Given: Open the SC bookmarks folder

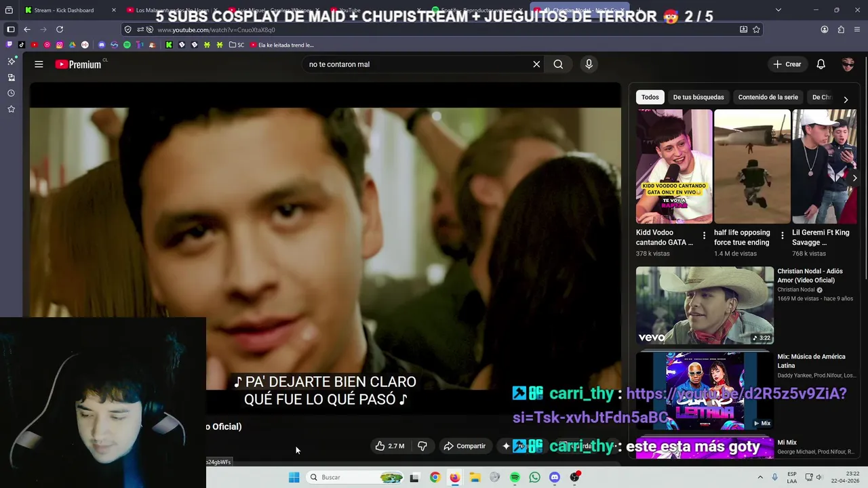Looking at the screenshot, I should coord(237,45).
